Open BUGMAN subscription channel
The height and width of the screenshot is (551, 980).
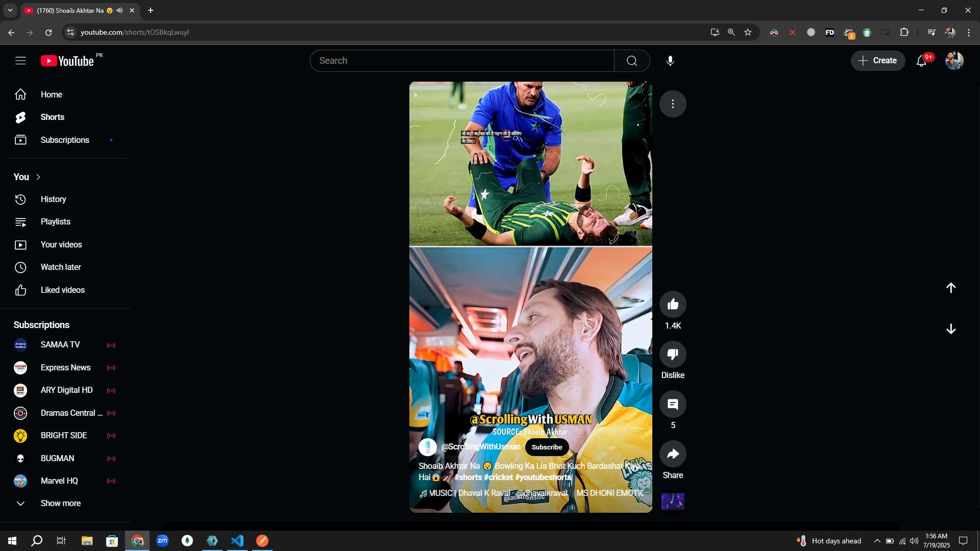point(65,458)
